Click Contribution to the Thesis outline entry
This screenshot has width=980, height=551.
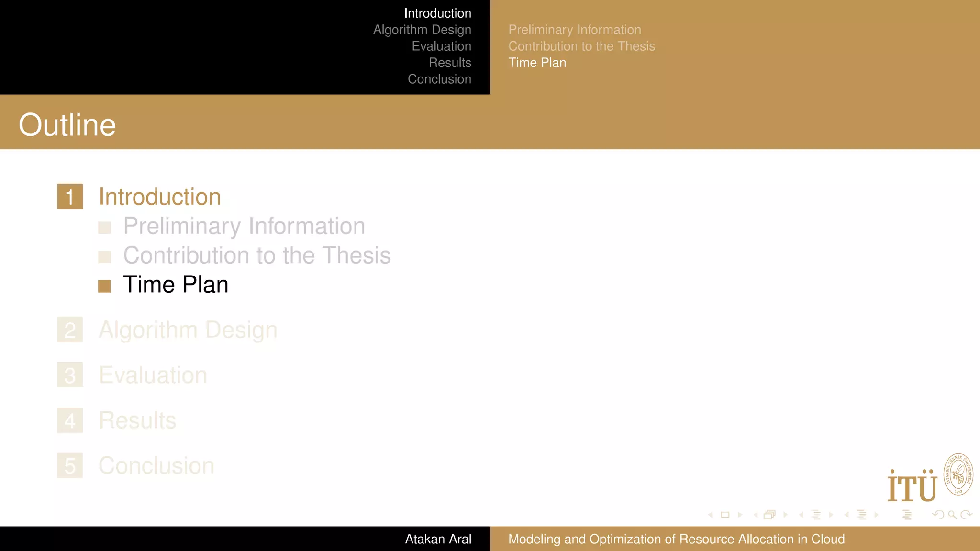[257, 255]
